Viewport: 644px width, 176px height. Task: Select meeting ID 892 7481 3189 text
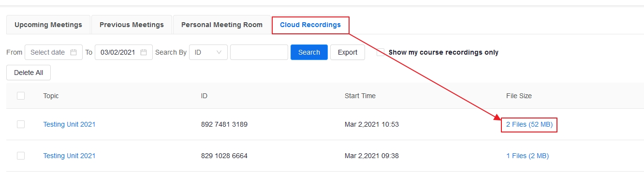[x=224, y=124]
